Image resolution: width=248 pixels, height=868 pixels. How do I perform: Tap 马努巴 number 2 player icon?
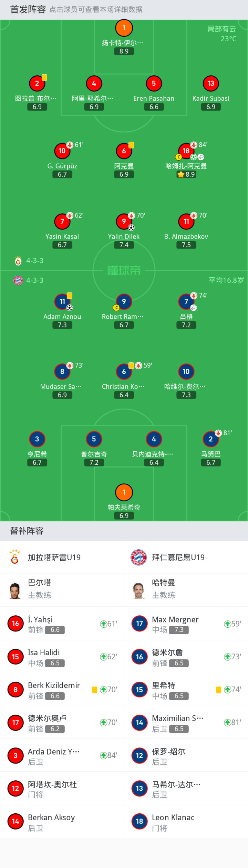211,439
